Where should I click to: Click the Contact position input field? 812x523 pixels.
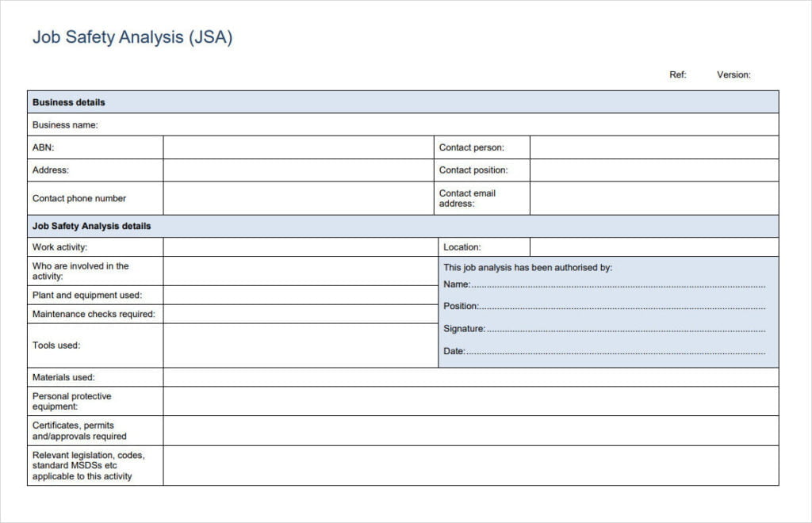tap(654, 170)
